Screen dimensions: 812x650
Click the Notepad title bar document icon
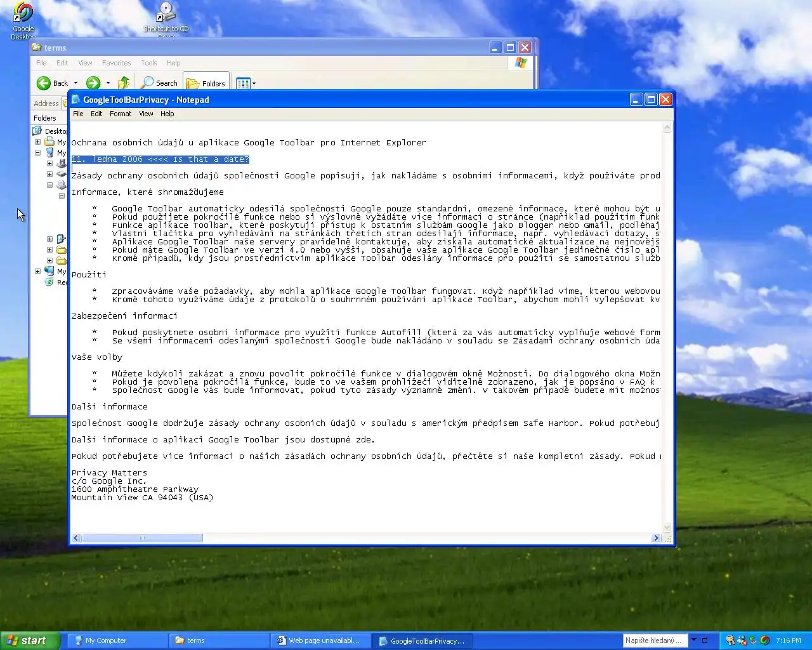pyautogui.click(x=76, y=100)
